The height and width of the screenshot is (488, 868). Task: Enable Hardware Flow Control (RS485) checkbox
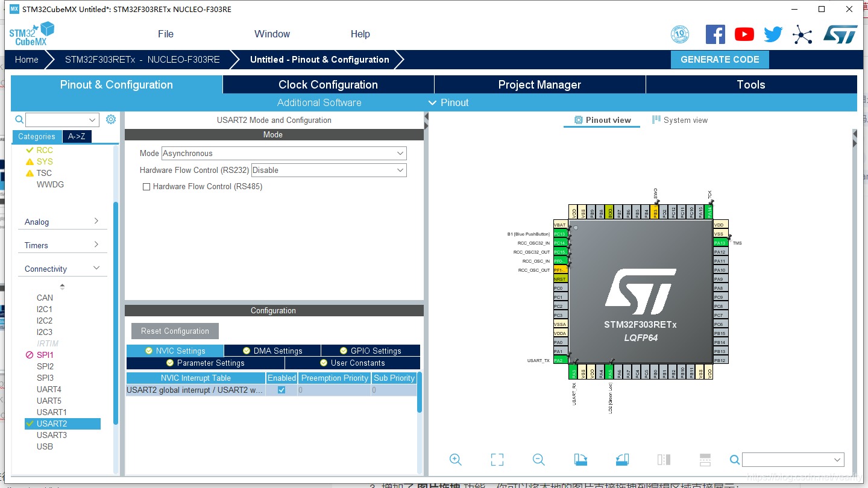(146, 187)
